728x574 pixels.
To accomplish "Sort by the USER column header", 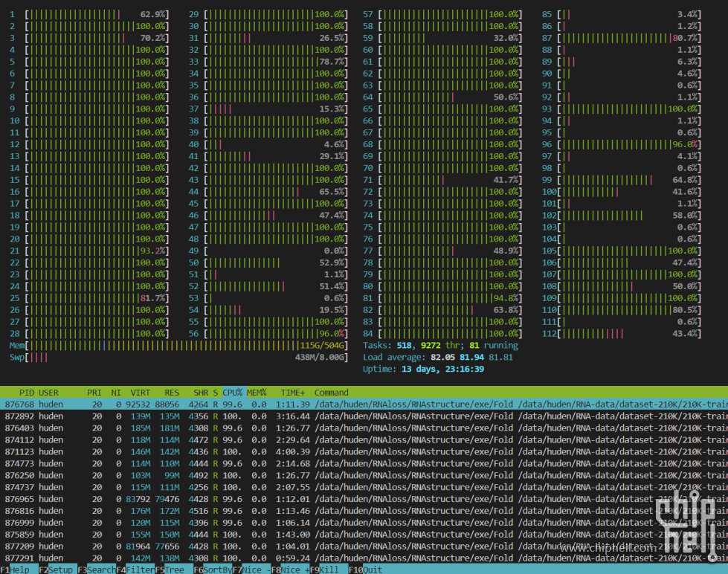I will click(48, 393).
